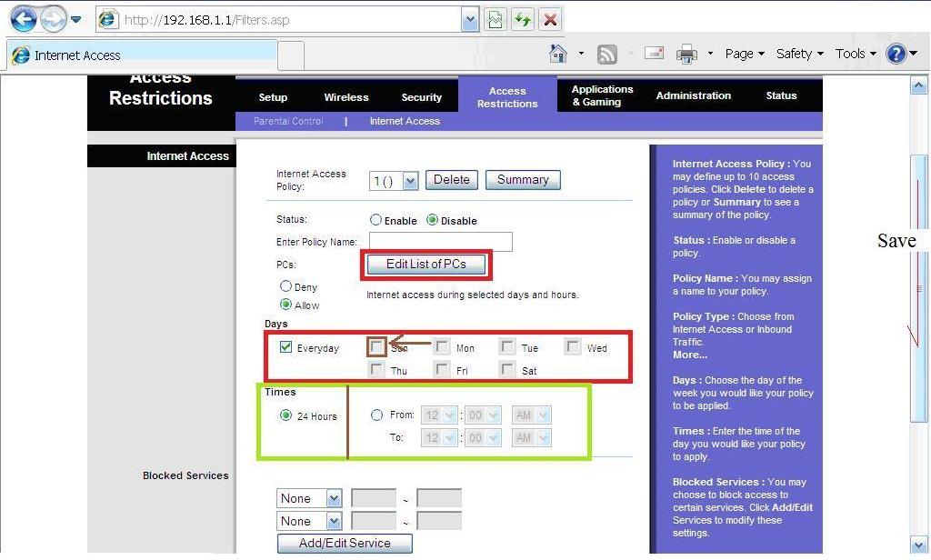
Task: Go to Parental Control subtab
Action: point(288,121)
